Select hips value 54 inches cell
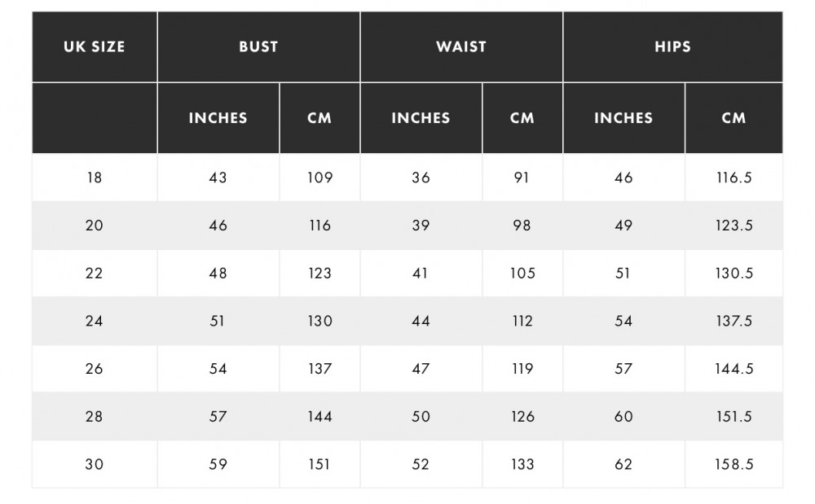 623,321
